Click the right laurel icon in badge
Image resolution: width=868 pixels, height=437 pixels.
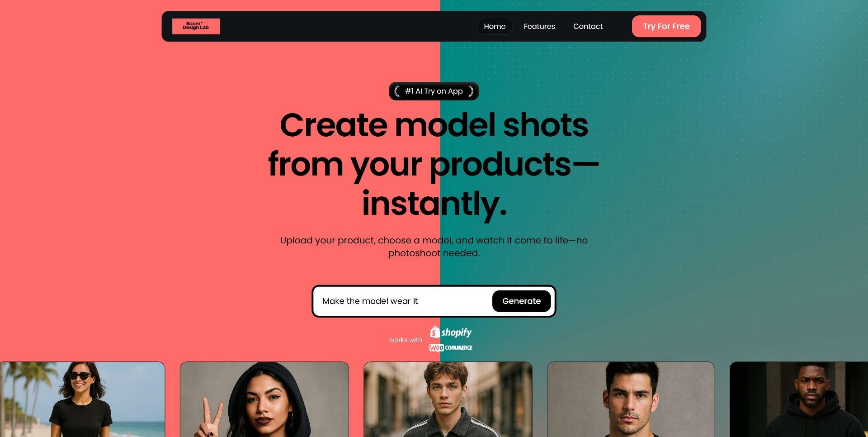tap(471, 91)
